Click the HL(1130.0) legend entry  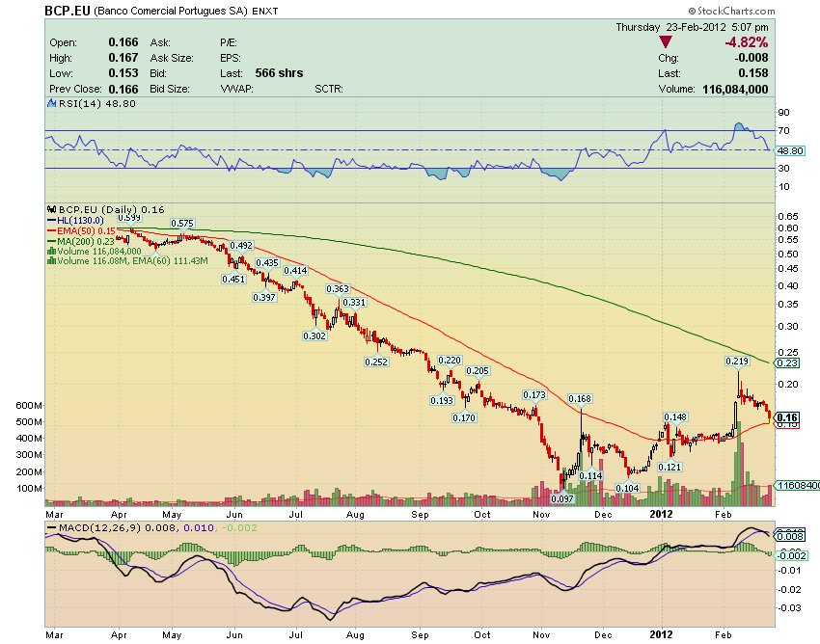coord(76,221)
